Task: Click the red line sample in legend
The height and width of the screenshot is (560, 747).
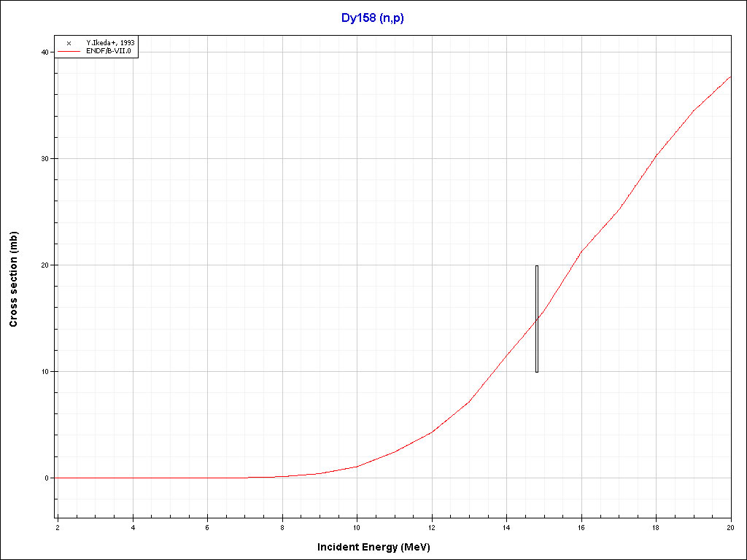Action: (69, 51)
